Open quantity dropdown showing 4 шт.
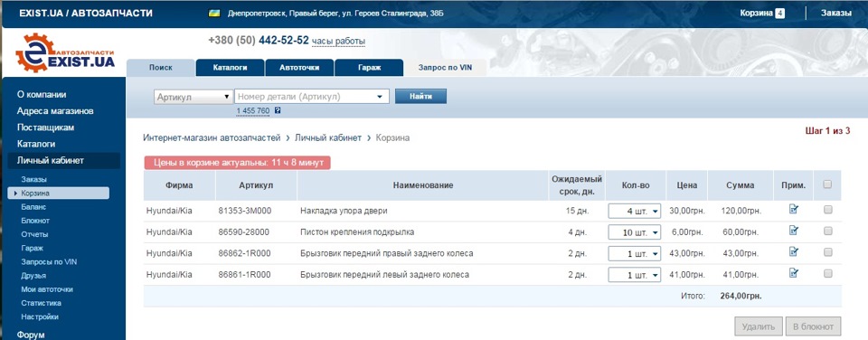 tap(635, 211)
